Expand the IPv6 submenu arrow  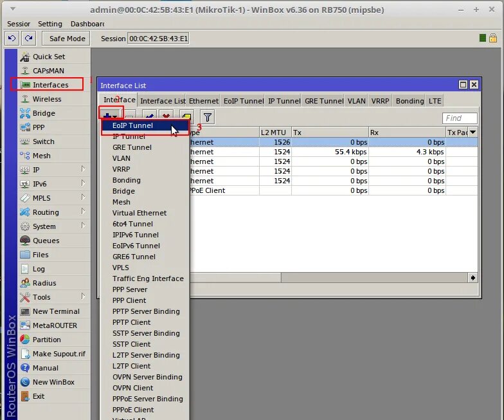tap(83, 183)
